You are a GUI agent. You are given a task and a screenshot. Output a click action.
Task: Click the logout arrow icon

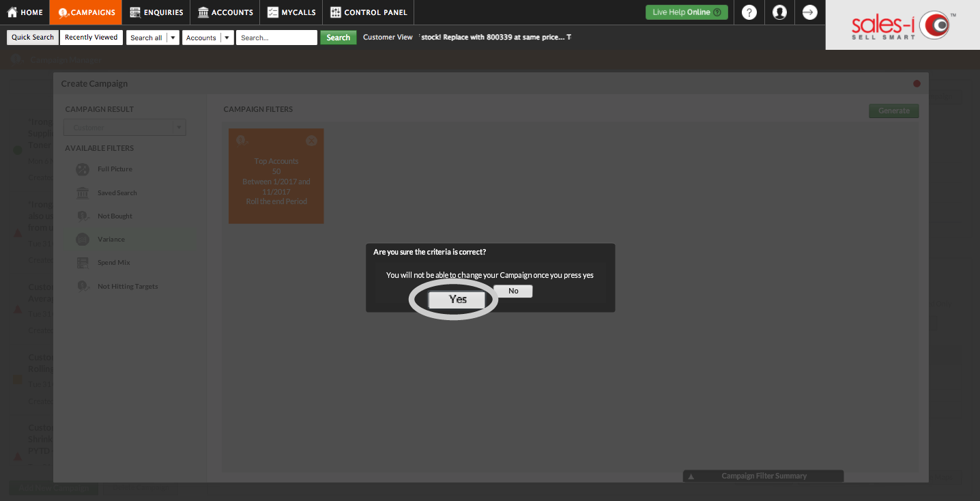pos(809,12)
